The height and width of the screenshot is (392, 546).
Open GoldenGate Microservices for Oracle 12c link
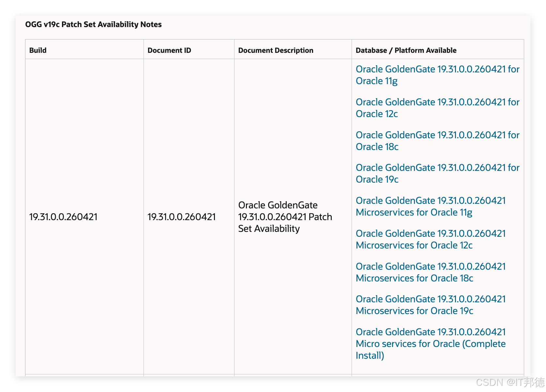pos(431,239)
